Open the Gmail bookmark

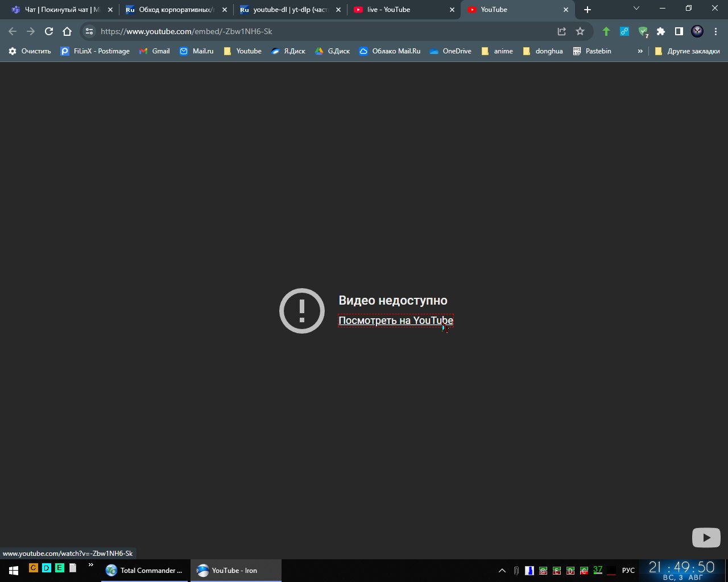tap(155, 51)
